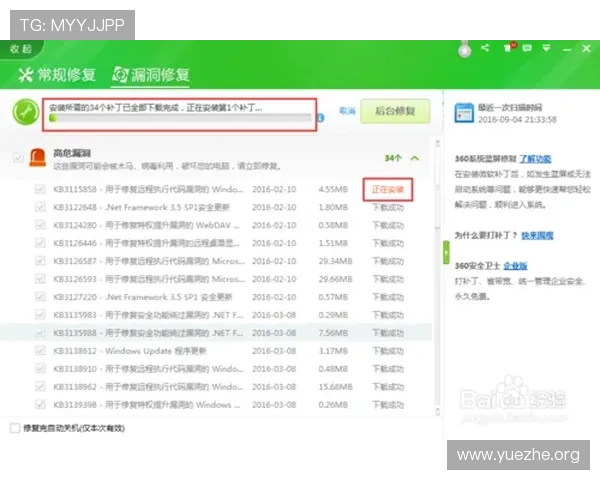Click the 15.68MB size for KB3138962
600x480 pixels.
pyautogui.click(x=335, y=387)
